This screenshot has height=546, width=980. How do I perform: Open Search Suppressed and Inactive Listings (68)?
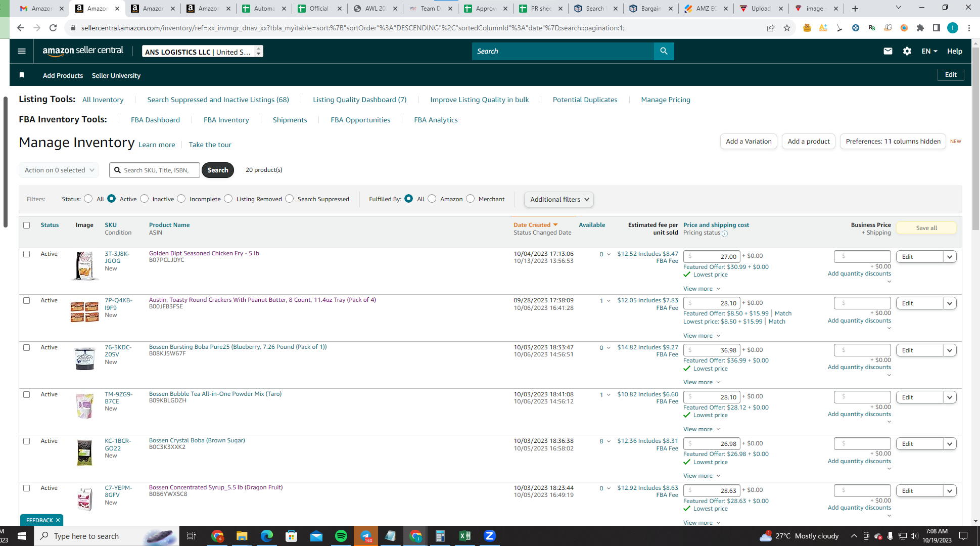point(218,100)
